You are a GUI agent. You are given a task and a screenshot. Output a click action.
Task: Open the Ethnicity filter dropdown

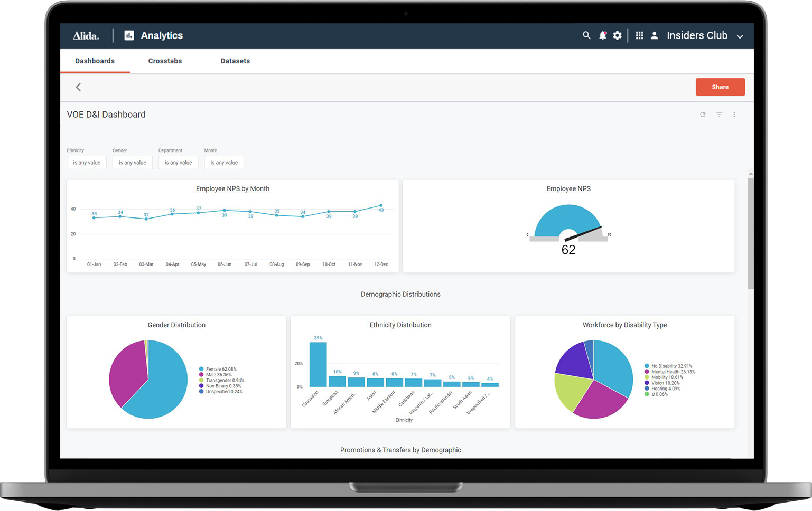[x=87, y=163]
